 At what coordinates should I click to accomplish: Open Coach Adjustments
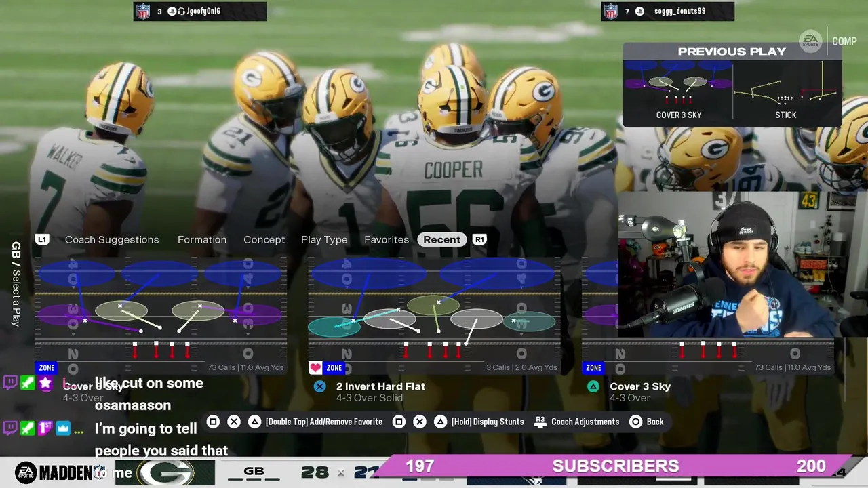[585, 422]
